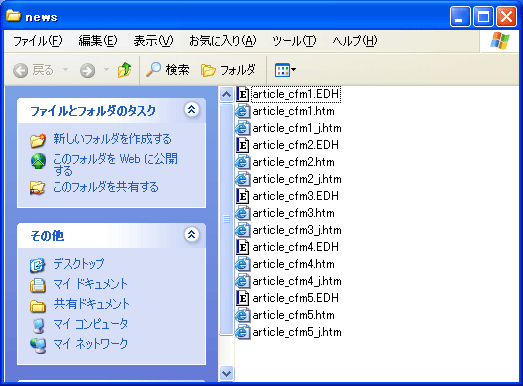Click the Views icon in the toolbar
523x386 pixels.
pyautogui.click(x=282, y=70)
